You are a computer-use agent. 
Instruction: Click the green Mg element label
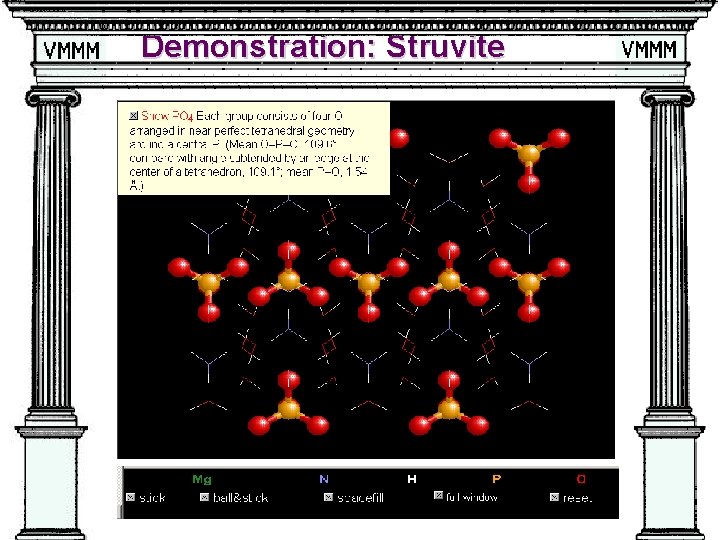click(202, 479)
